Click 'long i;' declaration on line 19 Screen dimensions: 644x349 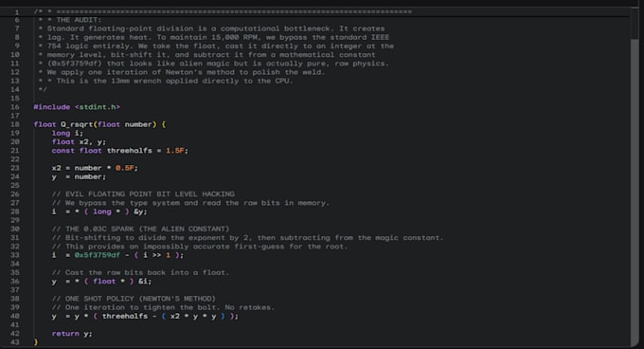pyautogui.click(x=67, y=133)
